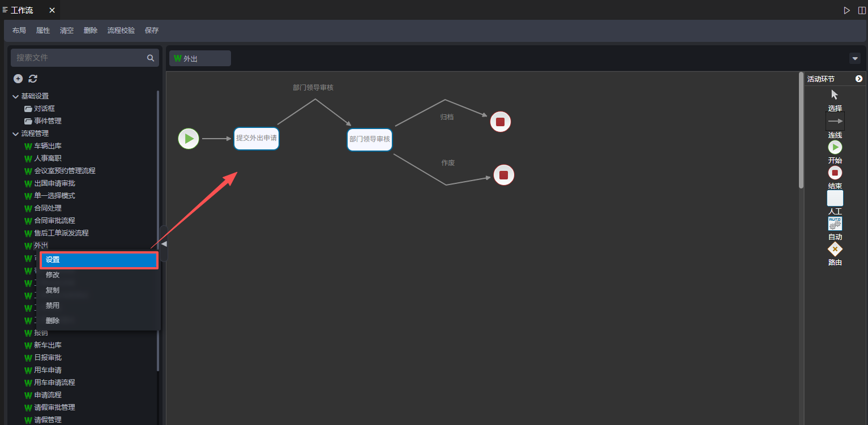Collapse the 基础设置 tree group
Image resolution: width=868 pixels, height=425 pixels.
[15, 96]
